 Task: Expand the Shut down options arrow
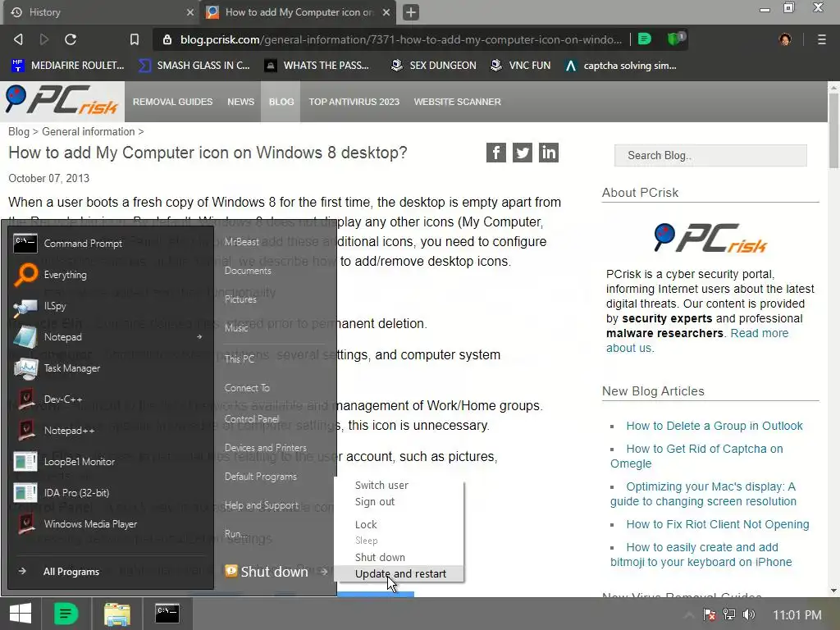[323, 572]
